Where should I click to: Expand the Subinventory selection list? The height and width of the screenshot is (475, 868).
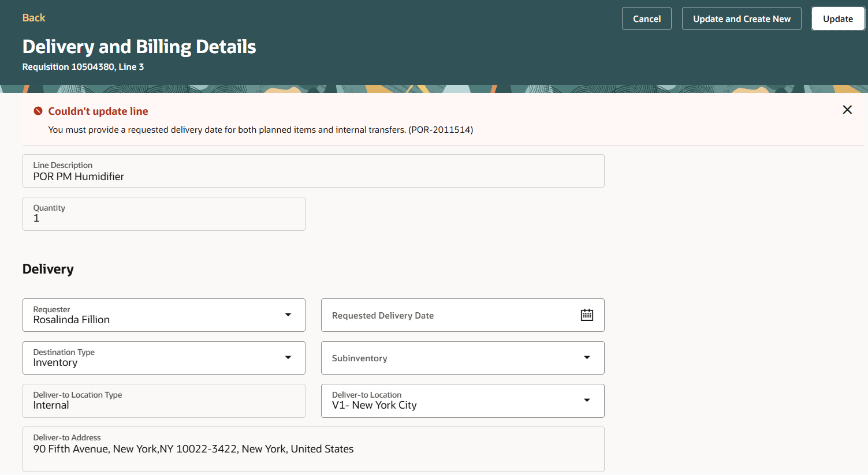(587, 358)
